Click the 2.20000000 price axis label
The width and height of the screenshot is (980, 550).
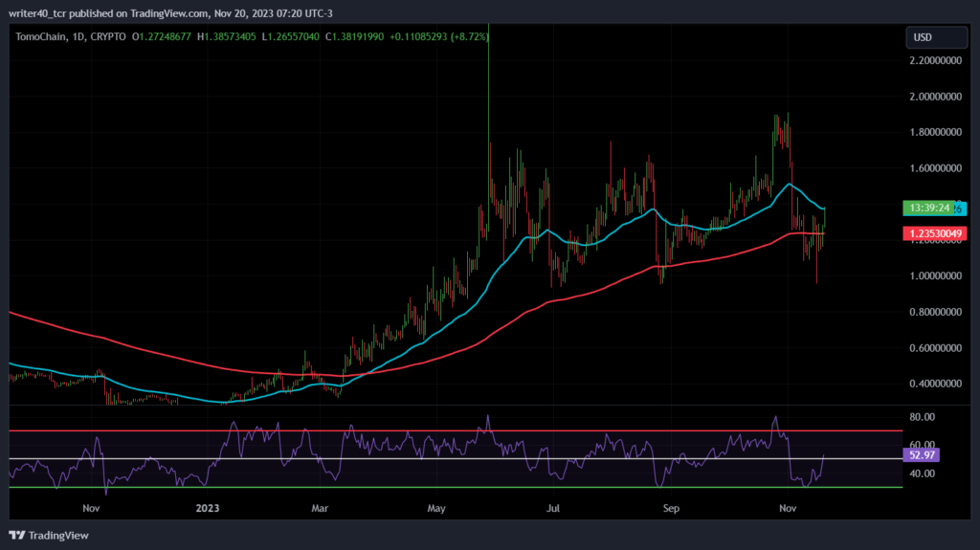(x=936, y=60)
